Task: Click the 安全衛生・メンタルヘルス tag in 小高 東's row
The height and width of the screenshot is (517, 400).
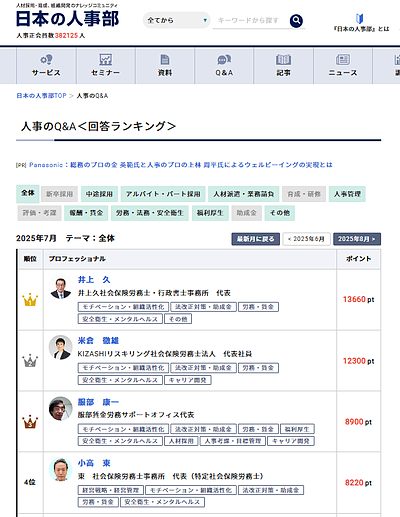Action: 162,502
